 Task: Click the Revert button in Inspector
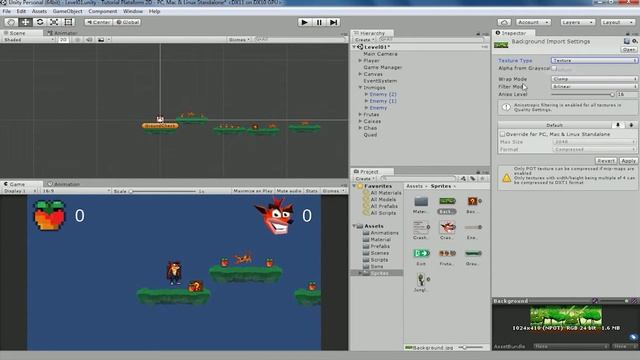tap(606, 161)
